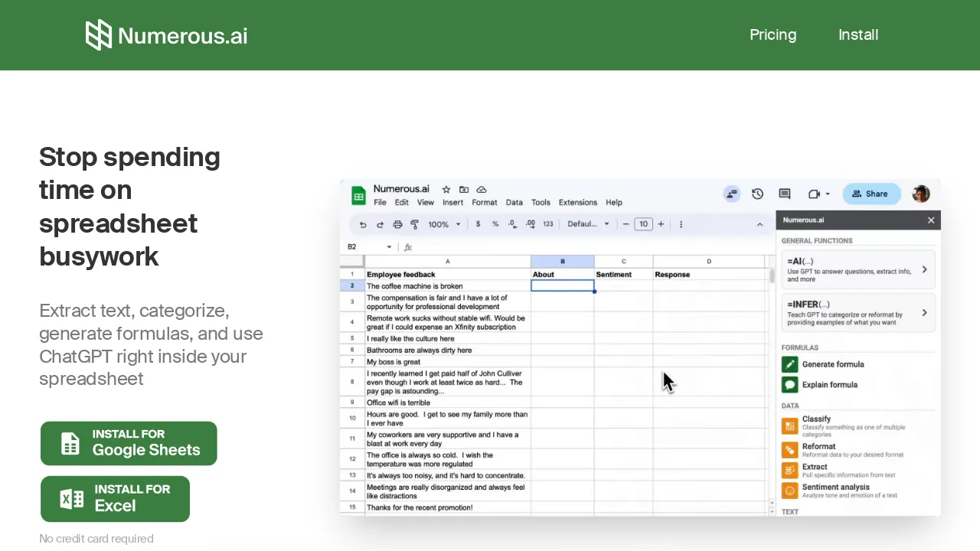Select the Paint format tool

tap(414, 224)
